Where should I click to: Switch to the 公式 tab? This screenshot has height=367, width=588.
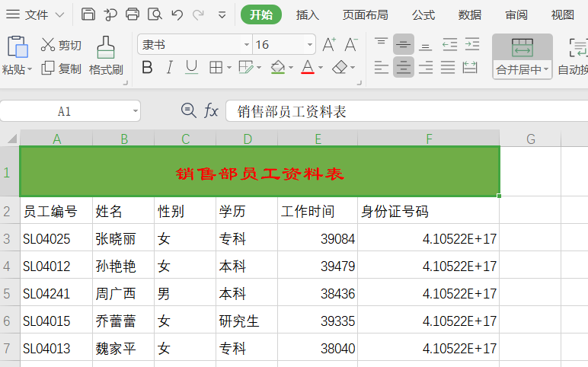(423, 15)
